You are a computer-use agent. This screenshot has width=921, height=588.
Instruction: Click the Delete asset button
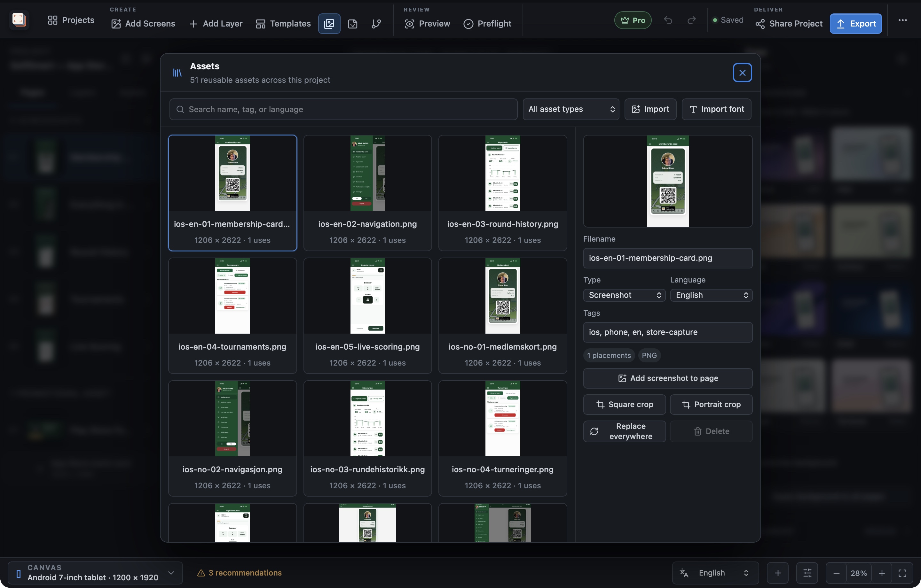[x=711, y=431]
